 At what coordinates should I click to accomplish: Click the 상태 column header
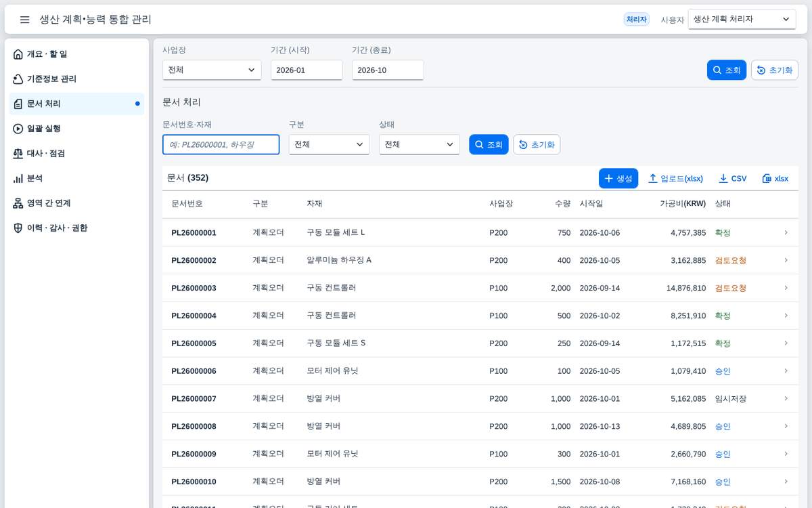723,204
